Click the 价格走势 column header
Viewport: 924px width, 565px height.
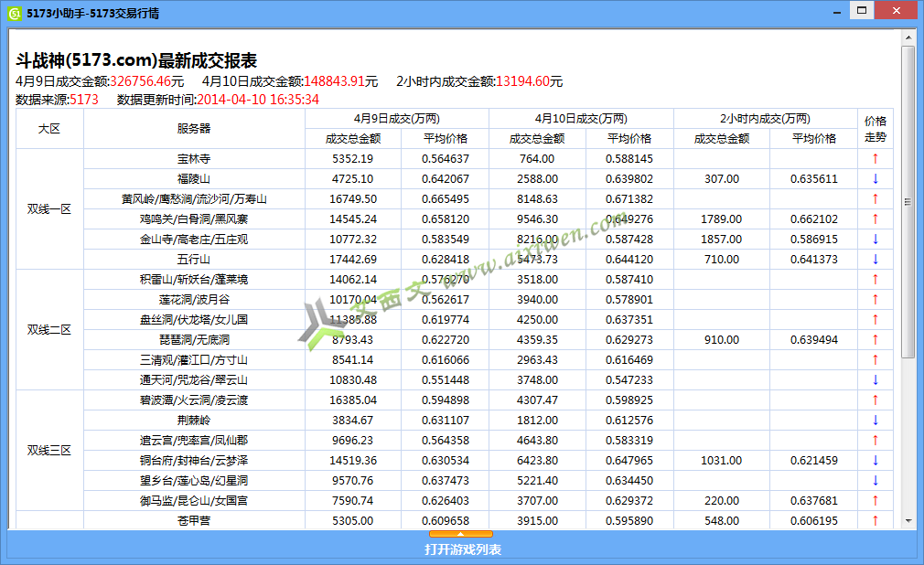(x=876, y=128)
